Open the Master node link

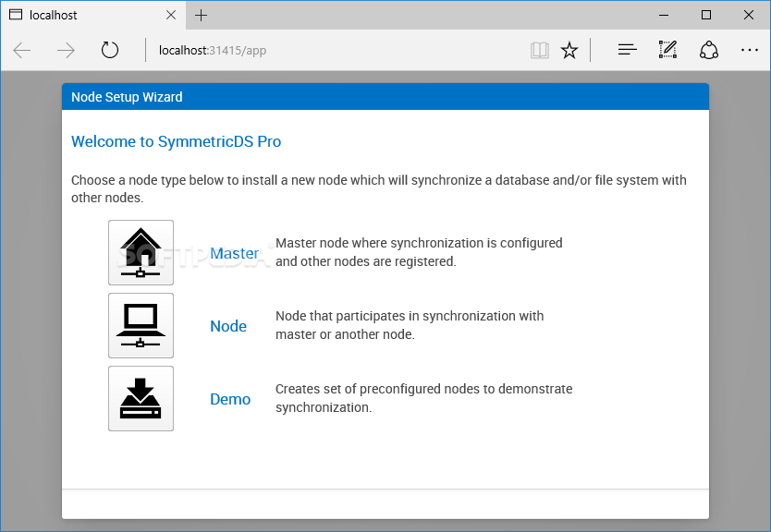(234, 253)
